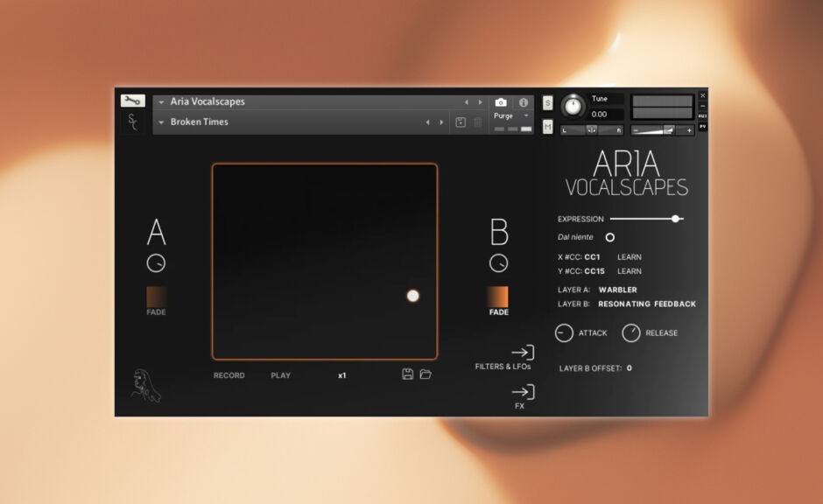Mute the instrument with the M button
The width and height of the screenshot is (823, 504).
tap(548, 127)
